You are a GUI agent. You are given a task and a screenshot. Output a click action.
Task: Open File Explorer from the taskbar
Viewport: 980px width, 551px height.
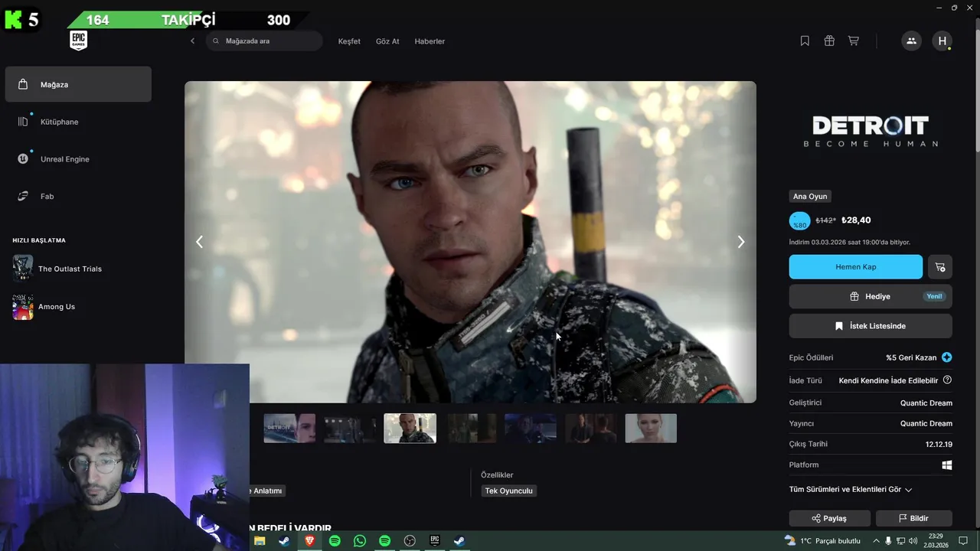point(260,541)
